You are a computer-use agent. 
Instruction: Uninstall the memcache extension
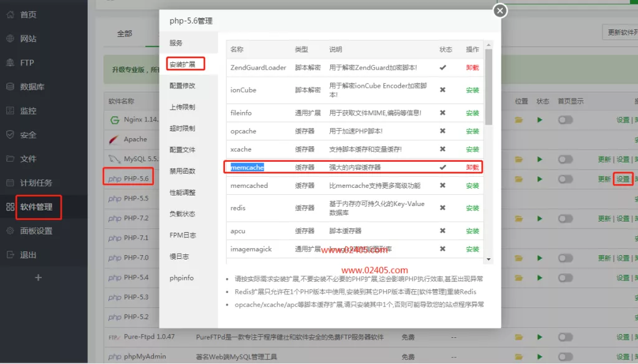pyautogui.click(x=472, y=167)
